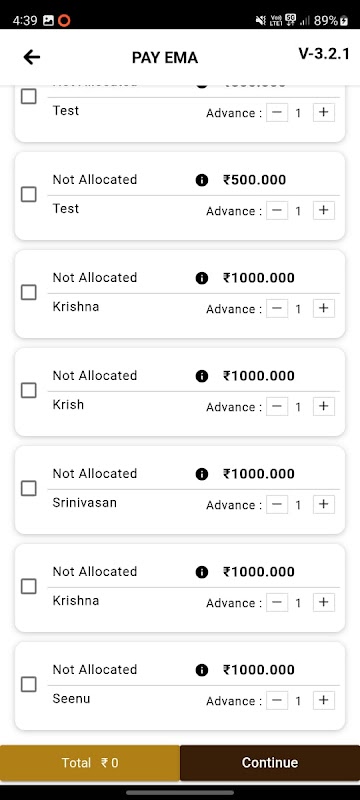The image size is (360, 800).
Task: Decrease advance for the ₹500.000 Test entry
Action: pyautogui.click(x=277, y=210)
